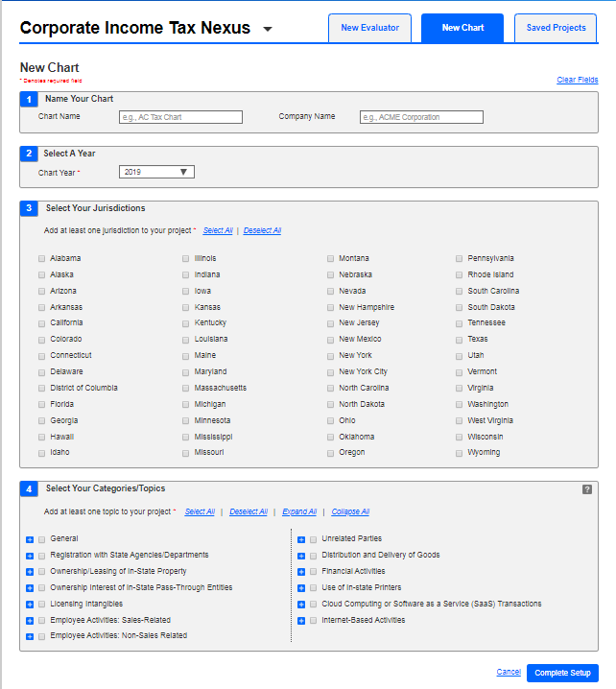This screenshot has width=616, height=689.
Task: Enable the New York City checkbox
Action: pyautogui.click(x=330, y=372)
